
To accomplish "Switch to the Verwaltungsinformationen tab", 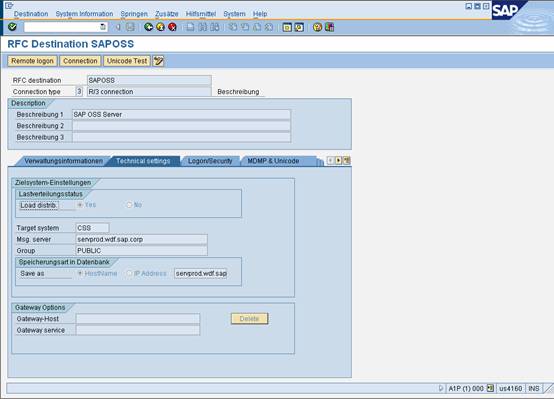I will (x=63, y=161).
